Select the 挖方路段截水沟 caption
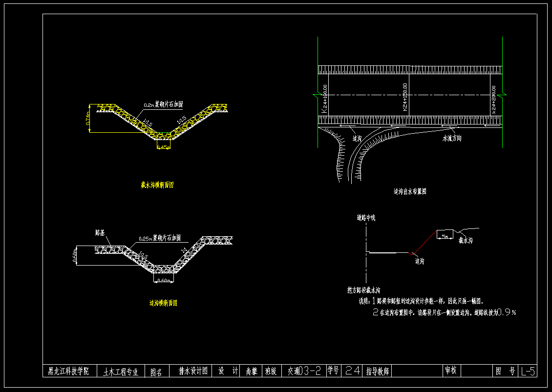This screenshot has width=552, height=392. pos(363,290)
